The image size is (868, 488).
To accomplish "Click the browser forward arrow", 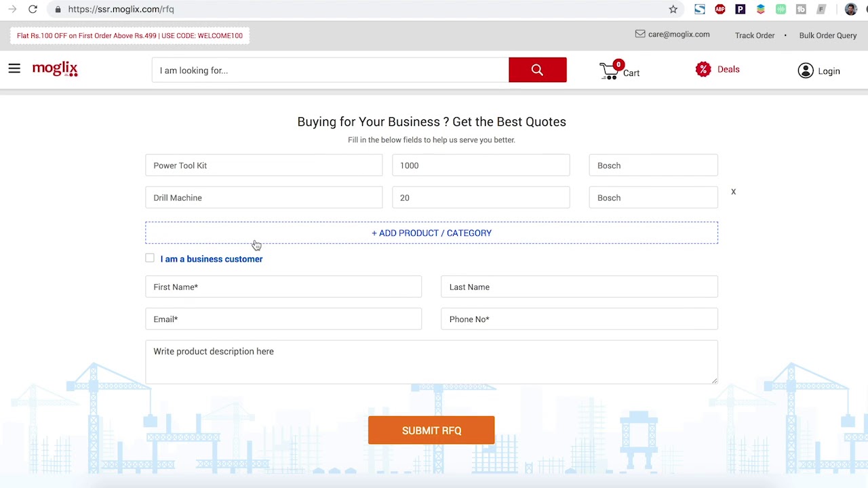I will coord(12,9).
